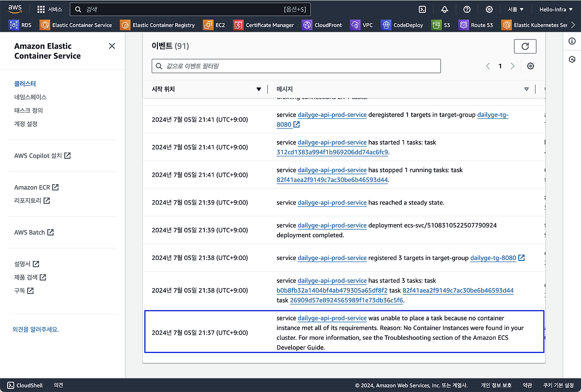The image size is (581, 392).
Task: Open service link in has started 3 tasks row
Action: [x=332, y=280]
